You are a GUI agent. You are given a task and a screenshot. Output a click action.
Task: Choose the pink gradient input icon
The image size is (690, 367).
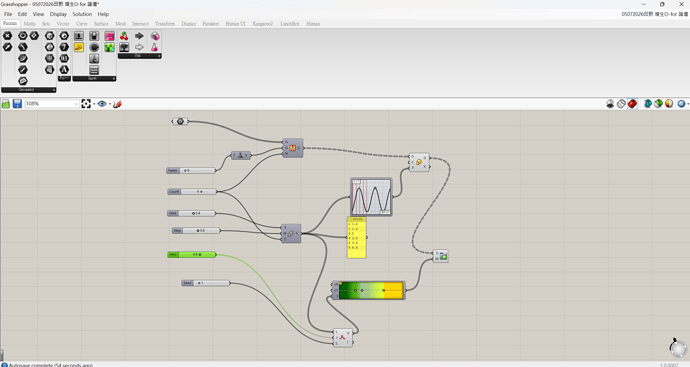110,36
